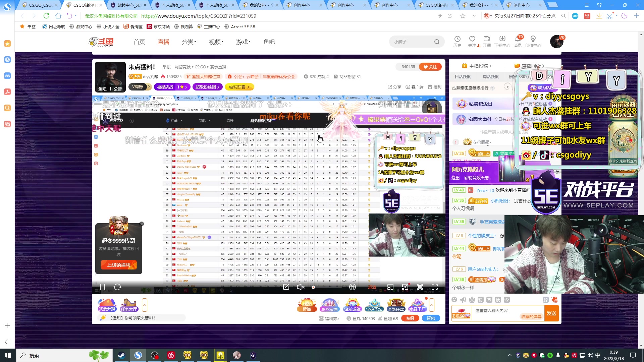Click the 举报 report link
This screenshot has width=644, height=362.
(166, 67)
